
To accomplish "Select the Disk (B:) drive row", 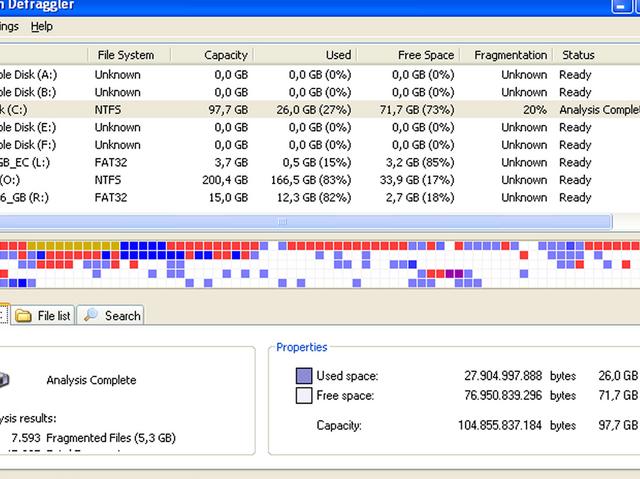I will 320,92.
